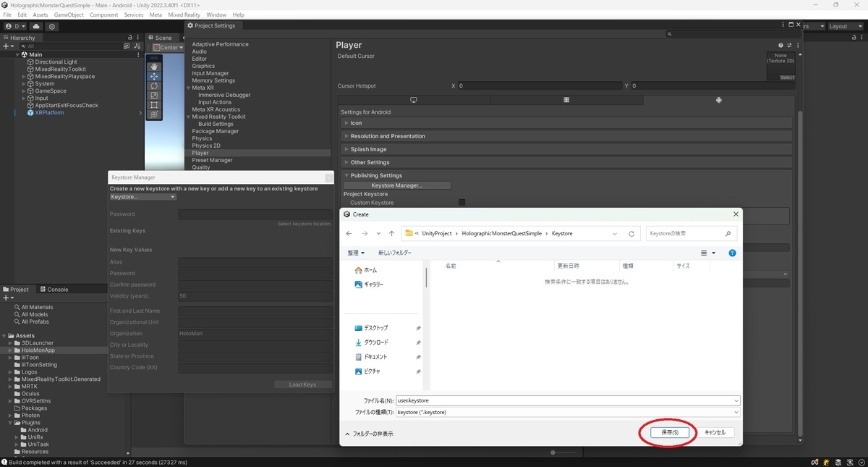Click the Android platform tab icon
This screenshot has height=467, width=868.
718,100
